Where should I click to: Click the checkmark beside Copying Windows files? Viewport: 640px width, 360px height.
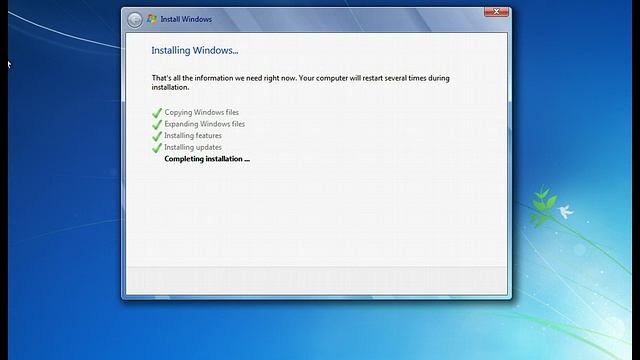point(157,113)
